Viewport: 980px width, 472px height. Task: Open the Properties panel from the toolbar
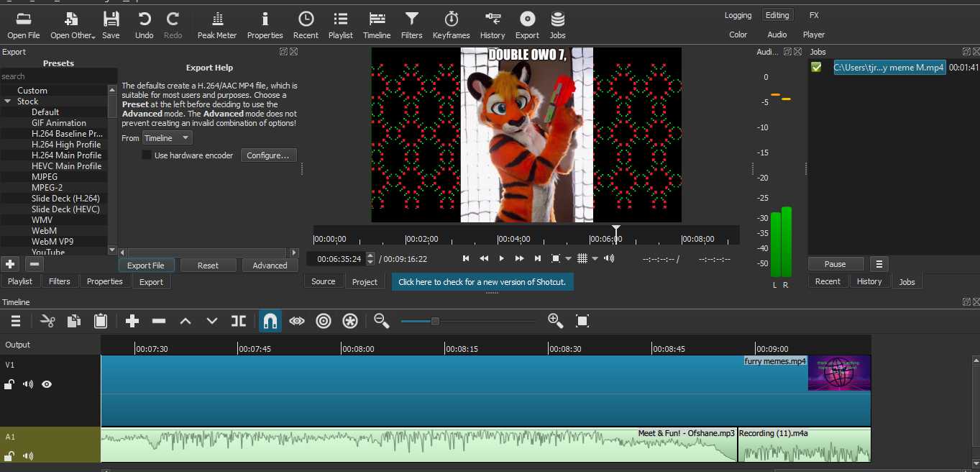tap(265, 25)
